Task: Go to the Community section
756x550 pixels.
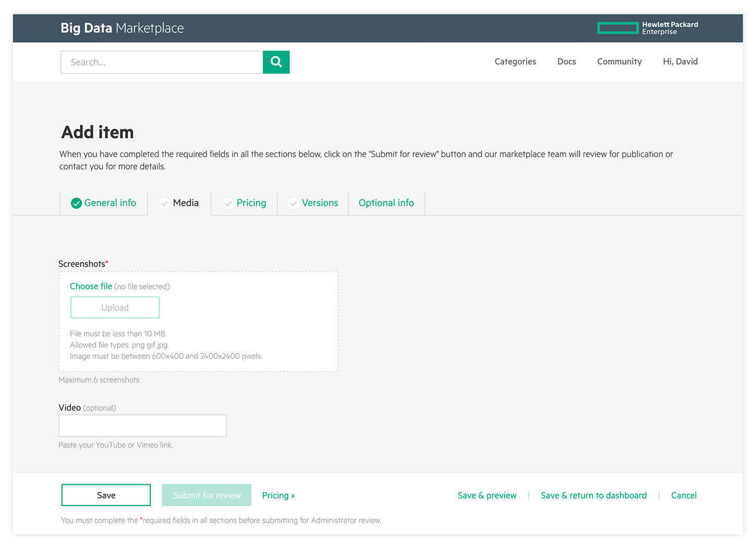Action: click(x=619, y=62)
